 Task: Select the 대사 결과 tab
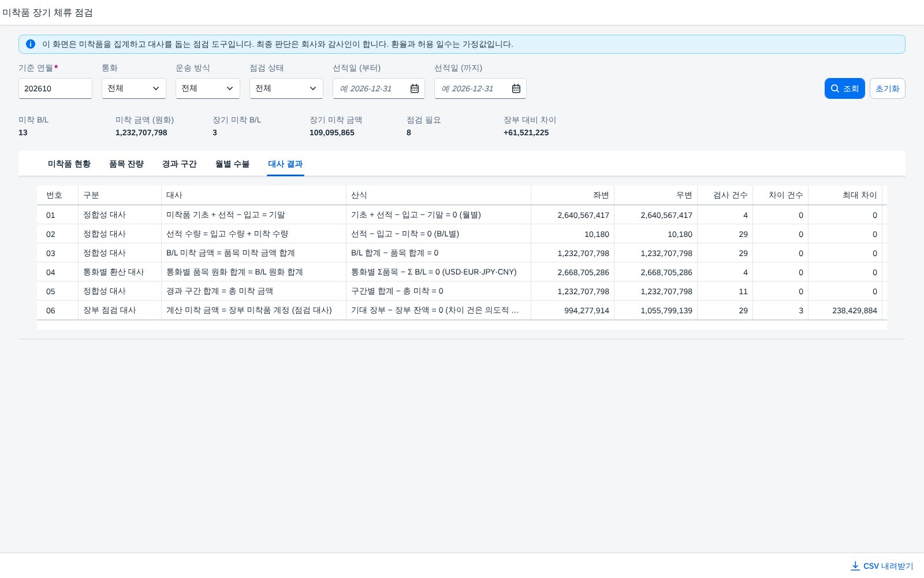point(285,164)
